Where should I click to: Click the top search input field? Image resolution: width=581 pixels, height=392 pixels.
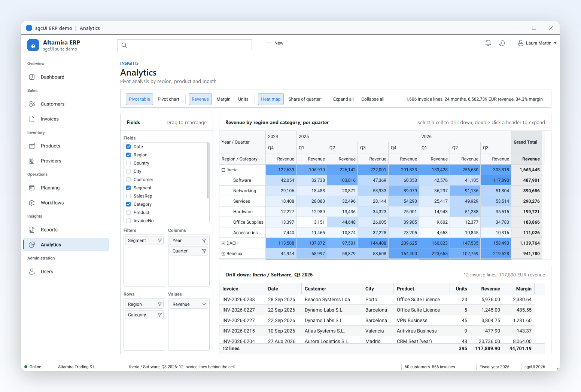[x=185, y=45]
